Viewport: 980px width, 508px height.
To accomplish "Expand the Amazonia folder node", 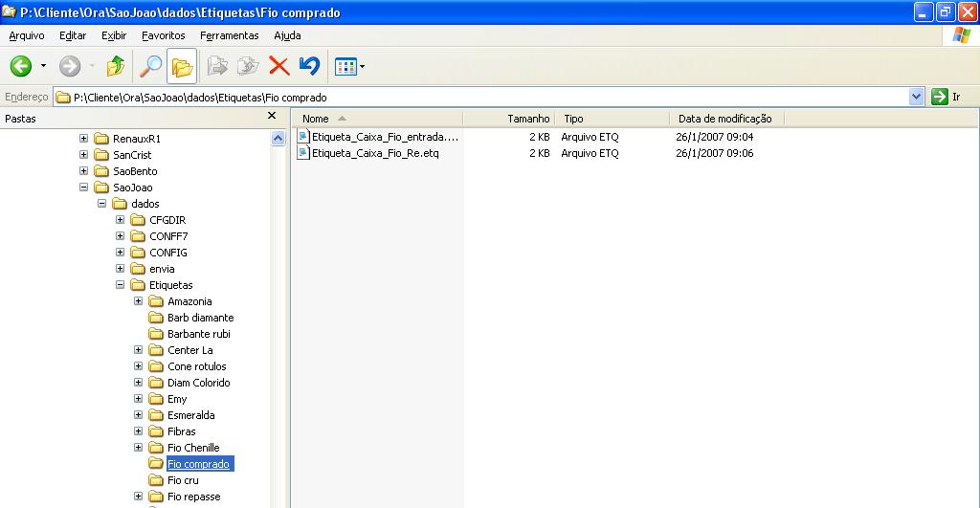I will click(139, 301).
